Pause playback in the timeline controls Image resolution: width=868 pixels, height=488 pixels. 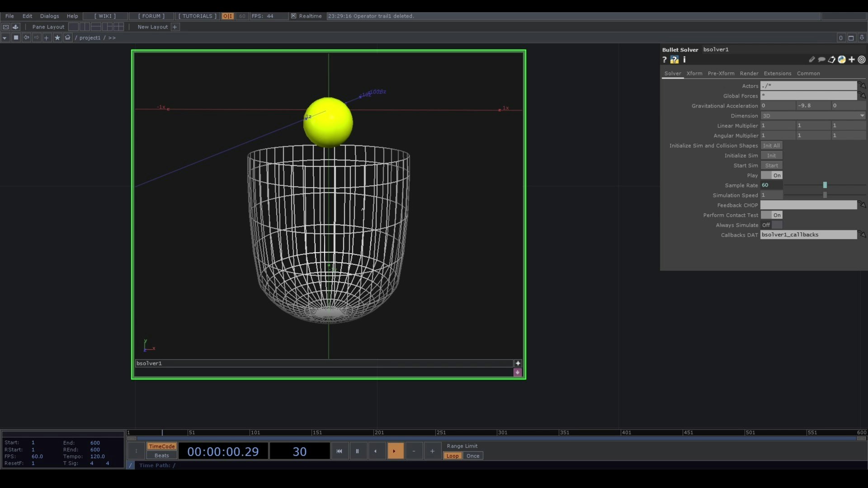(358, 450)
